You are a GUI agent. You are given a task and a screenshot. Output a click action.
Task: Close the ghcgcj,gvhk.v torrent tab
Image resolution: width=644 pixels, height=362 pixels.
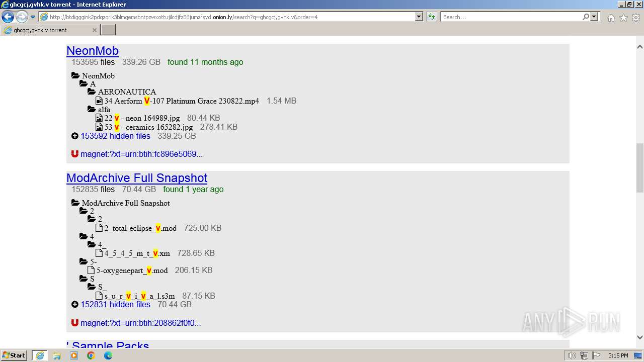94,30
